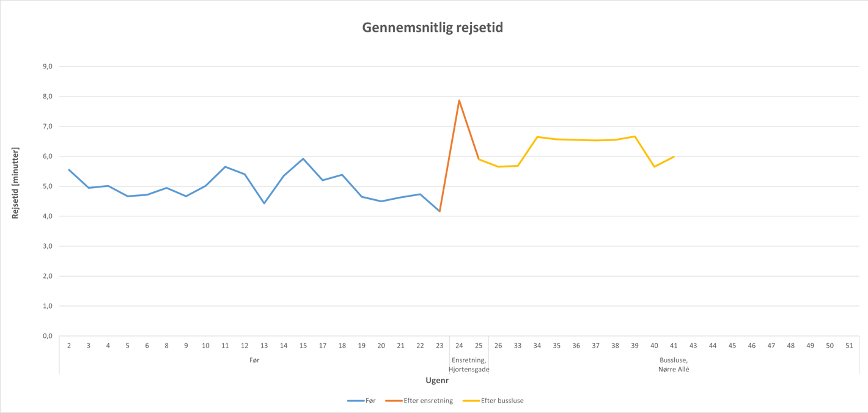868x413 pixels.
Task: Click week label 51 on horizontal axis
Action: click(849, 346)
